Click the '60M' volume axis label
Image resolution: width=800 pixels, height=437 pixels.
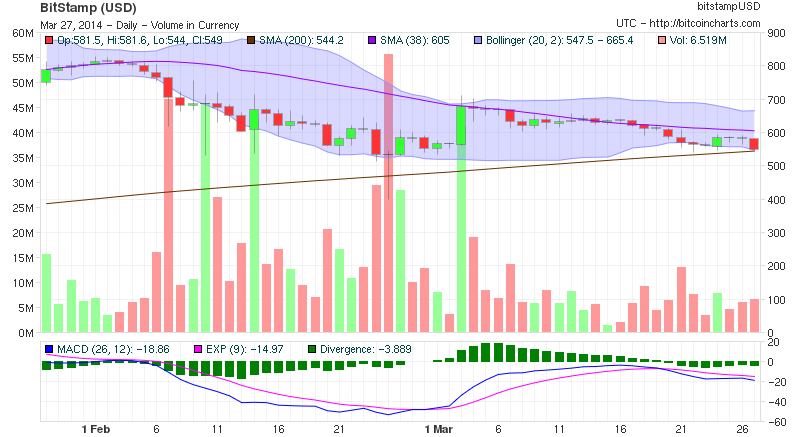pyautogui.click(x=23, y=33)
